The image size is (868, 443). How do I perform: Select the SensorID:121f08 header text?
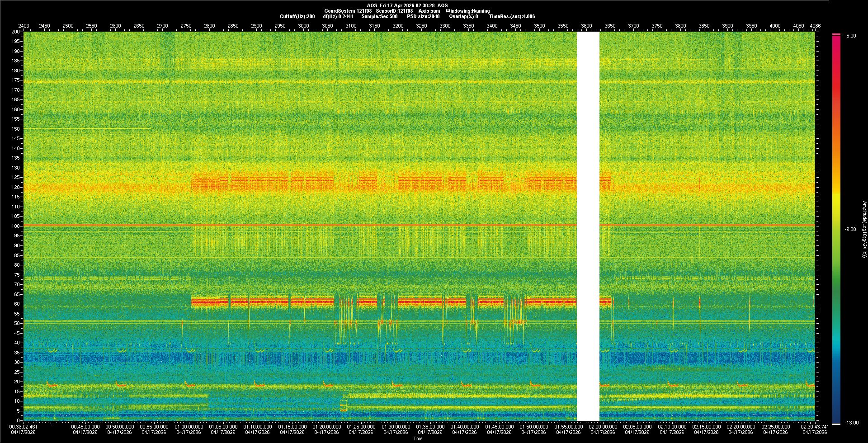point(394,11)
